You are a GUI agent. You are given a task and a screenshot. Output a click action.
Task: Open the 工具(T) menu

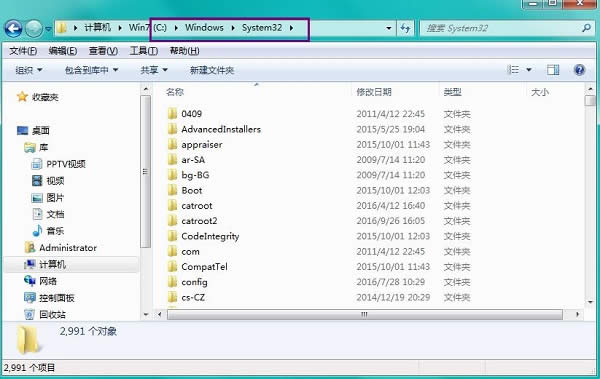[x=143, y=51]
